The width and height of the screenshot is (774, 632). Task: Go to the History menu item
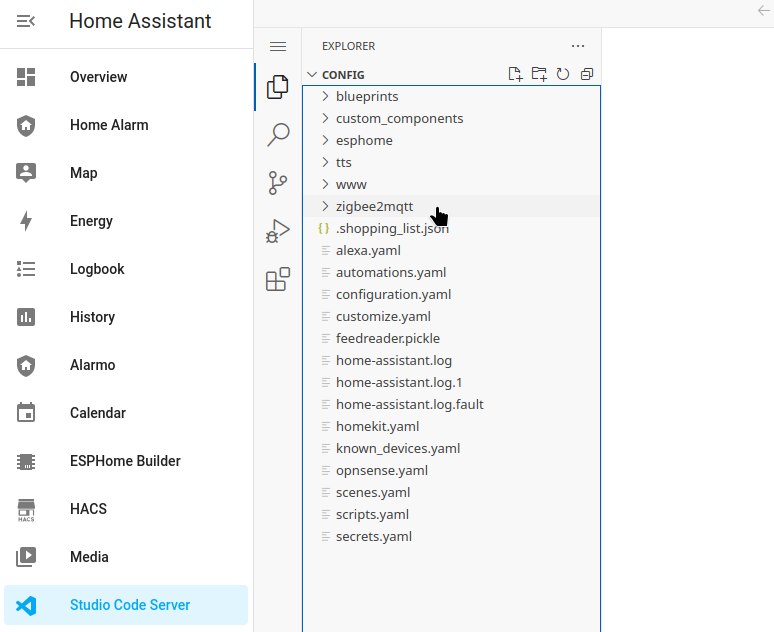[x=126, y=317]
